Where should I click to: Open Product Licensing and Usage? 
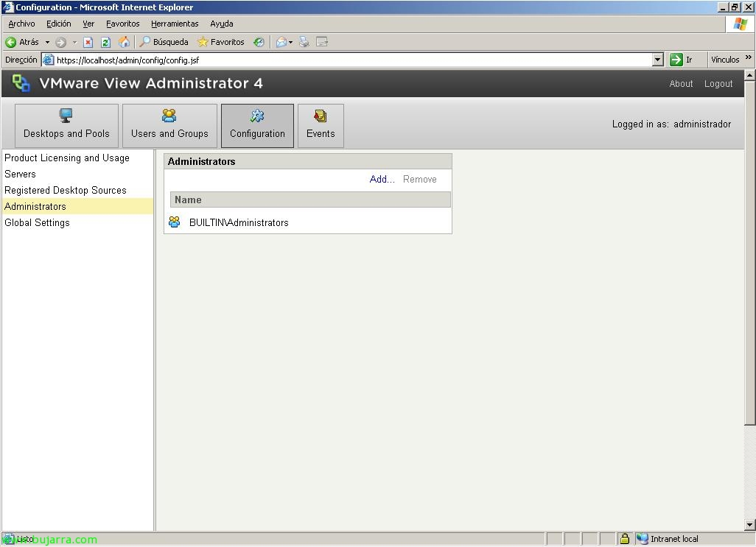(x=67, y=158)
